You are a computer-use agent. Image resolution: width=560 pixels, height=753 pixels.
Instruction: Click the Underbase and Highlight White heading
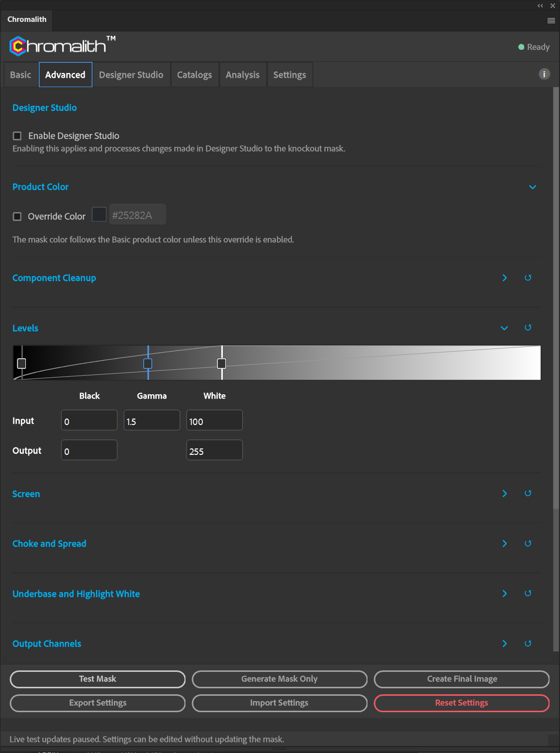(76, 594)
